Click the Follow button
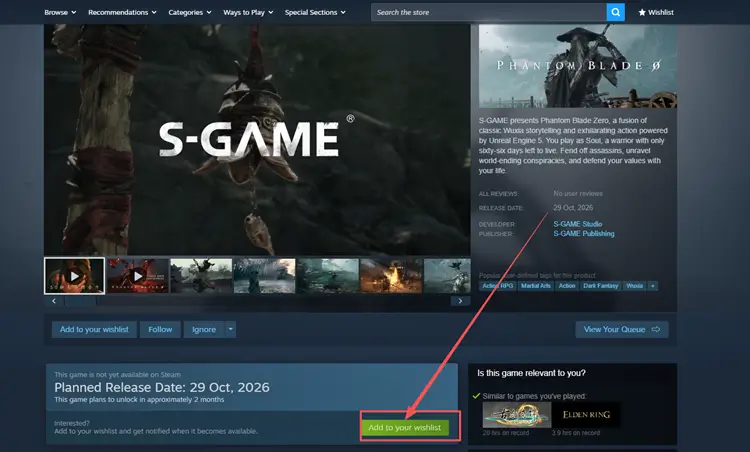The image size is (750, 452). (160, 330)
